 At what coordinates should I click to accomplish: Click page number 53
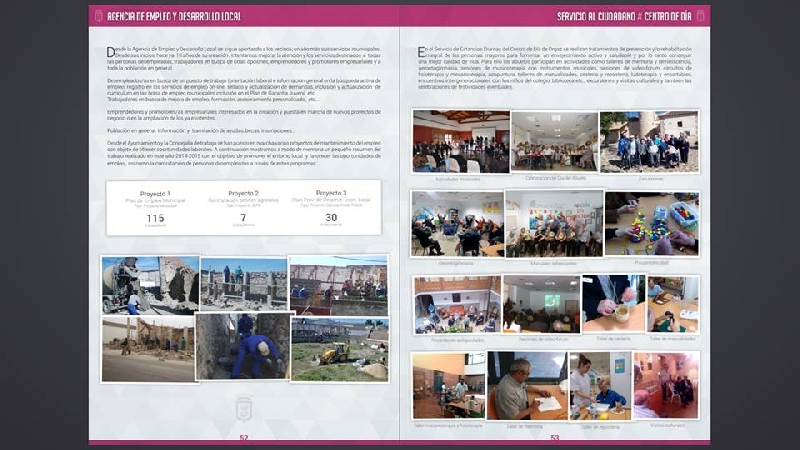coord(555,438)
